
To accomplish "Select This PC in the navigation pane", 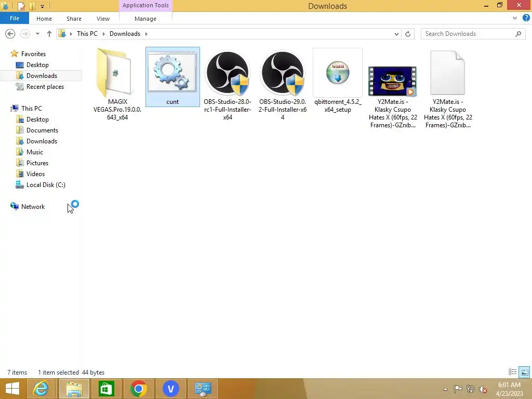I will pos(32,108).
